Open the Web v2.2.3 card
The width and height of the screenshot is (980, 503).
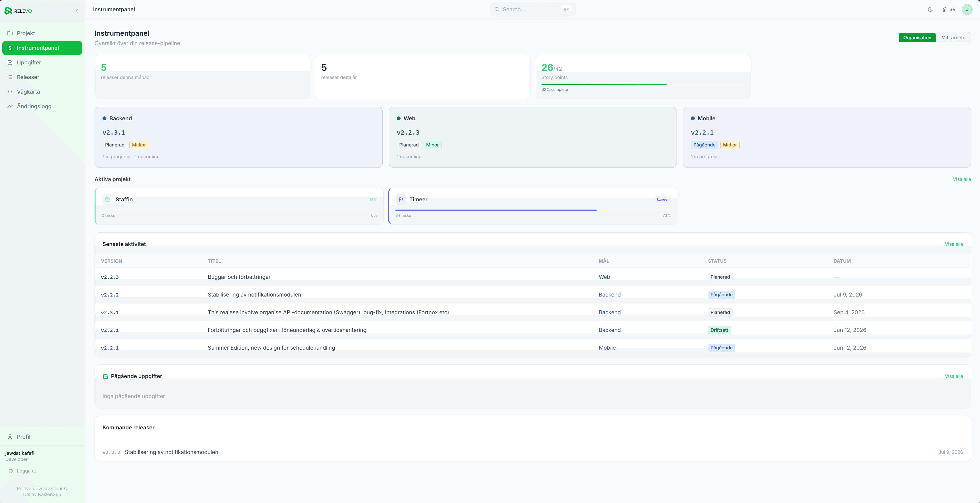[533, 137]
